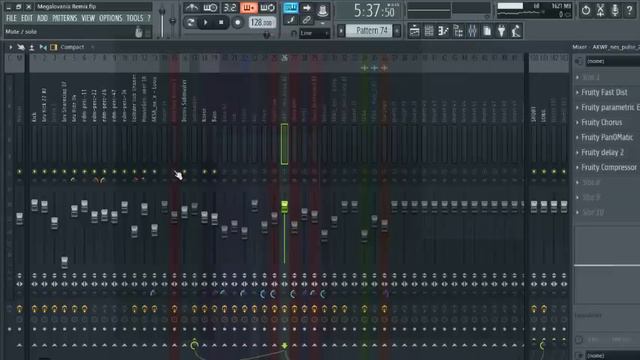
Task: Toggle the 3.2 countdown before recording
Action: tap(230, 8)
